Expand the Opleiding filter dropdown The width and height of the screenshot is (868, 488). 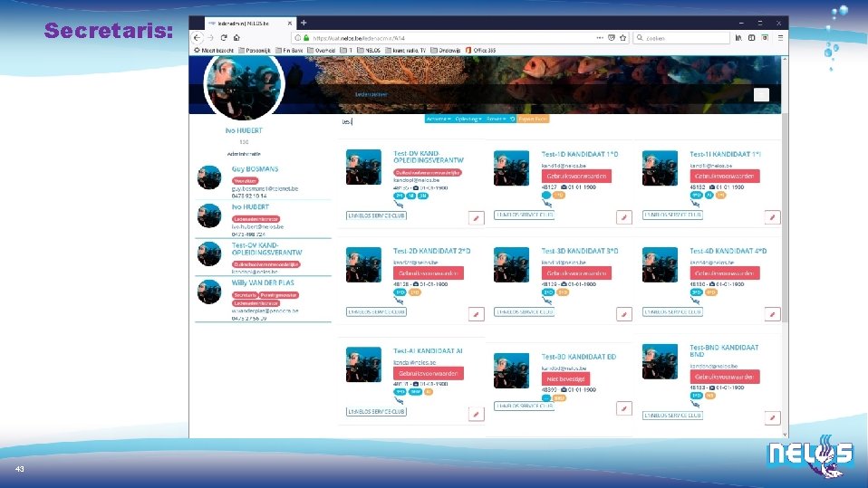click(468, 119)
